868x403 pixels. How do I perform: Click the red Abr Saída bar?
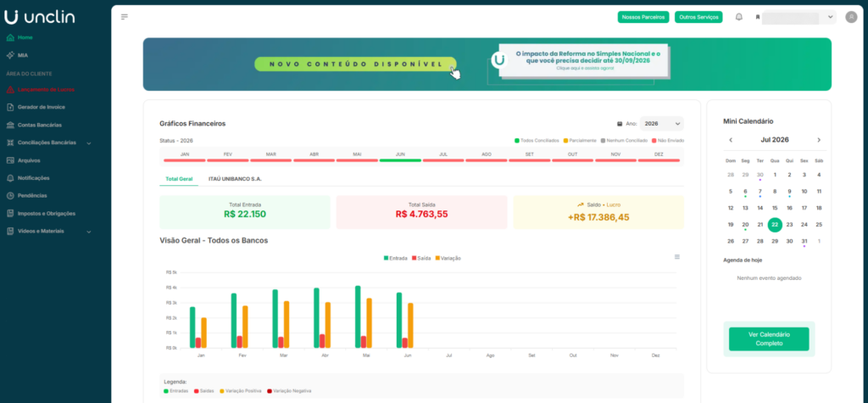tap(322, 341)
